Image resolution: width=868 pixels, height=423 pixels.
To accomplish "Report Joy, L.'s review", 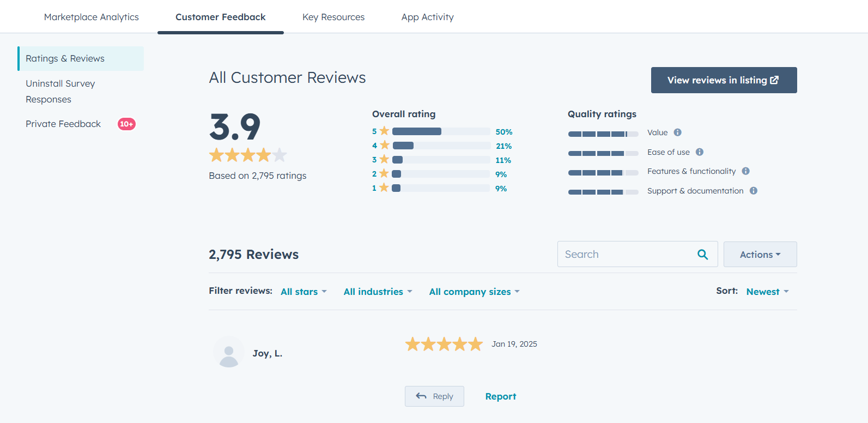I will click(500, 396).
